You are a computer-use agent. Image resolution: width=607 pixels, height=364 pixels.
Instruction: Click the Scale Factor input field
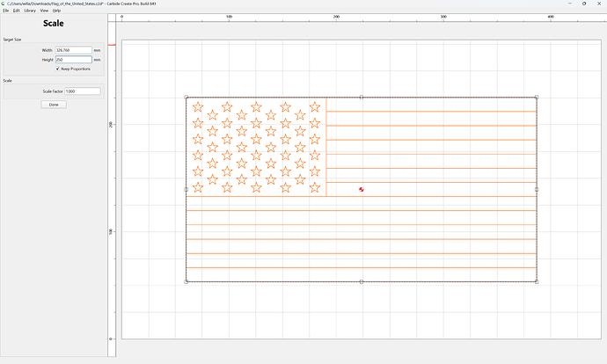click(x=83, y=91)
